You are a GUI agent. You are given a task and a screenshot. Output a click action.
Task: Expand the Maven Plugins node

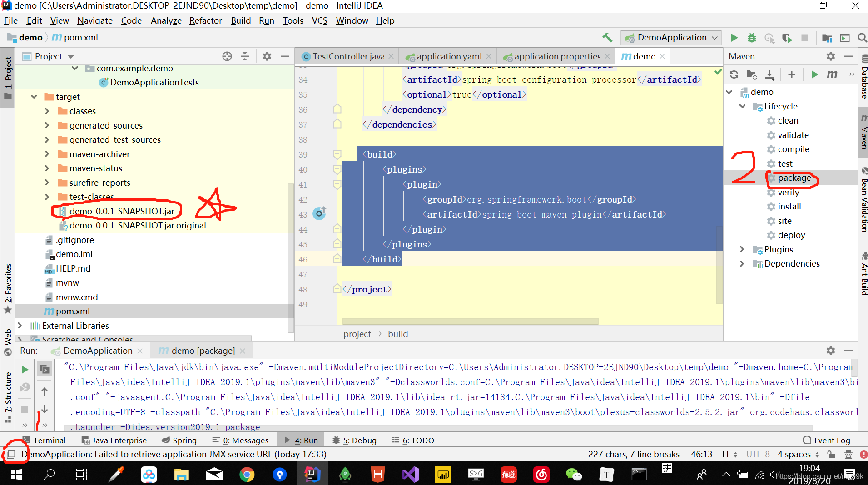point(743,249)
